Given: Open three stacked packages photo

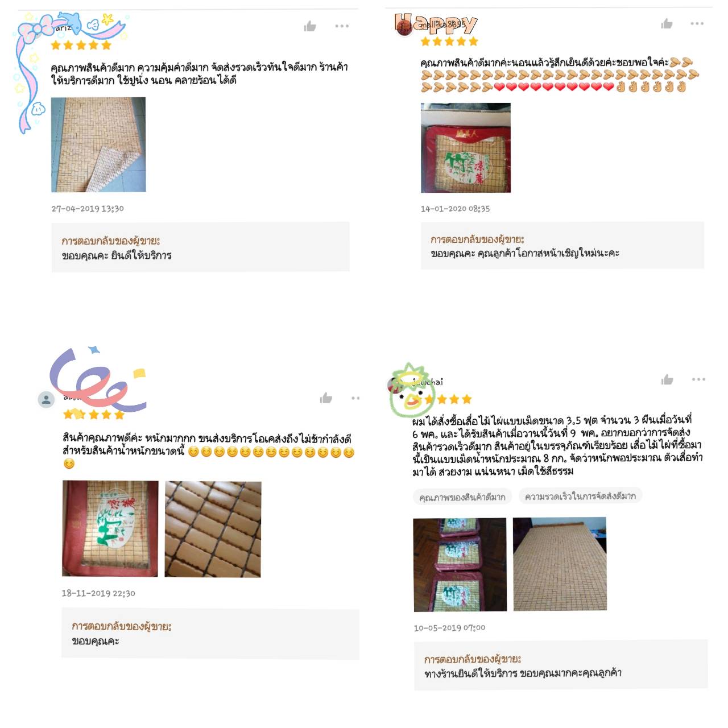Looking at the screenshot, I should pos(460,565).
